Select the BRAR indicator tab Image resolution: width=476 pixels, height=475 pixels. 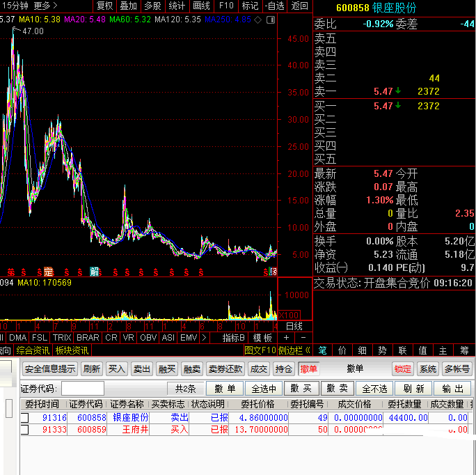pyautogui.click(x=88, y=338)
